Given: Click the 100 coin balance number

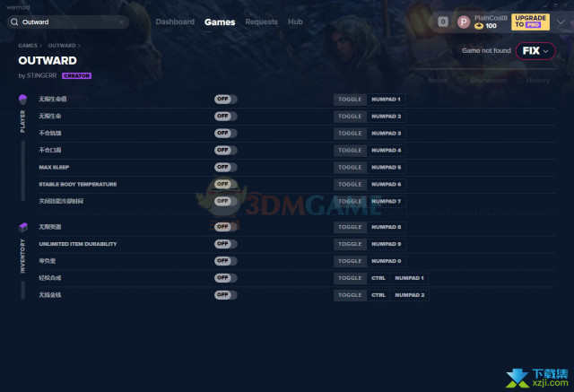Looking at the screenshot, I should (491, 26).
